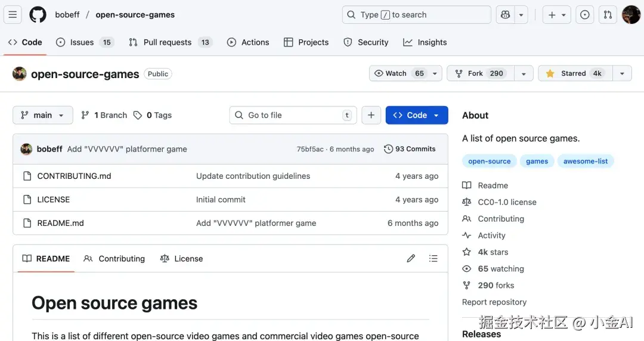Open the CONTRIBUTING.md file

click(74, 176)
